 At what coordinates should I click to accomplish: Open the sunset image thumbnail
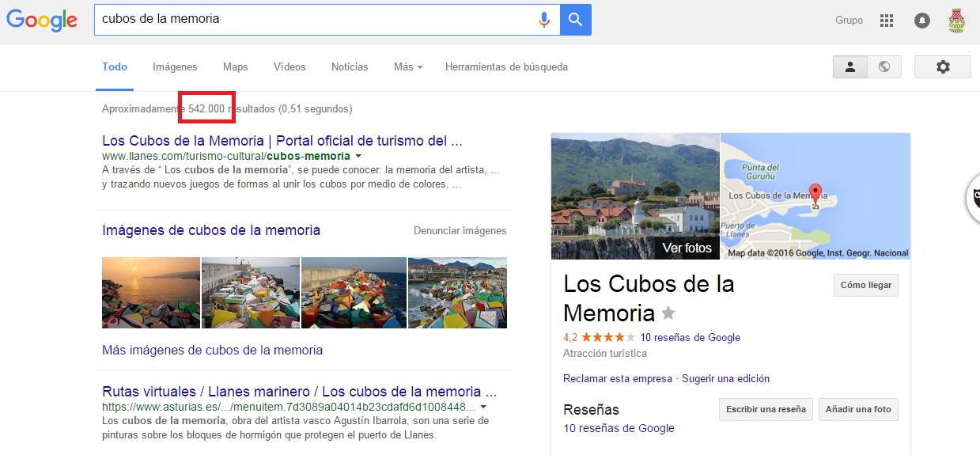point(151,293)
